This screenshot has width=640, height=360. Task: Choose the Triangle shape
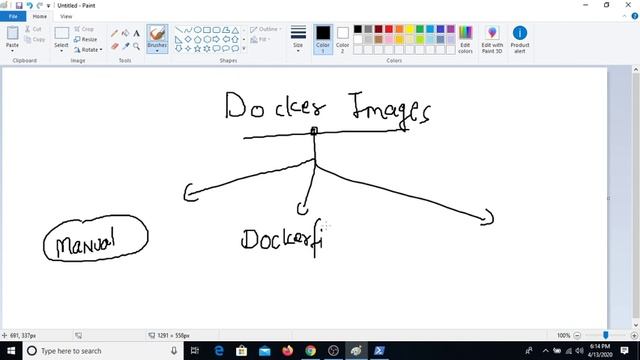[235, 30]
